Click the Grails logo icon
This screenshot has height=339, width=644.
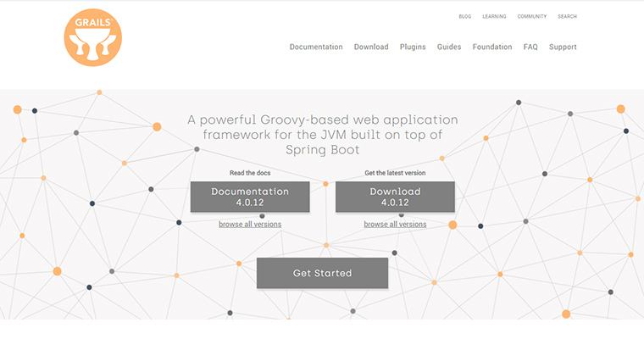(93, 37)
